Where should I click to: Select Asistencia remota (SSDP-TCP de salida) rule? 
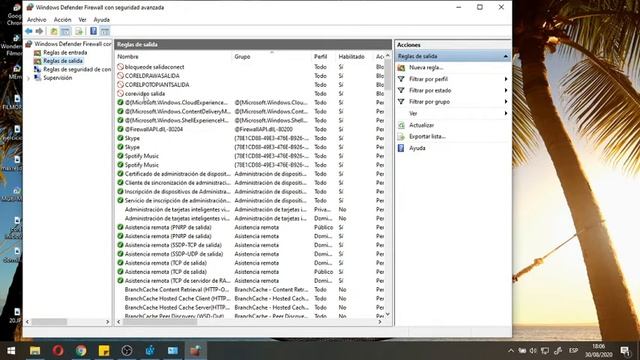[x=250, y=245]
